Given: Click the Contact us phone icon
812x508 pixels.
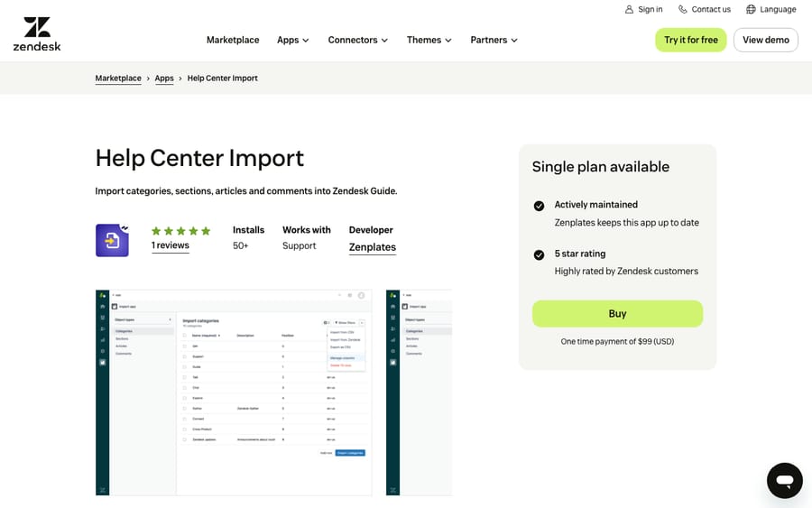Looking at the screenshot, I should 683,9.
